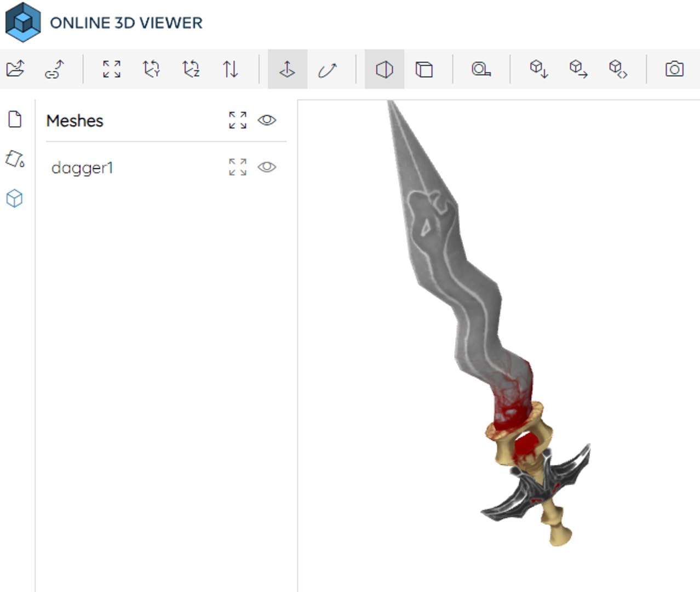Screen dimensions: 700x592
Task: Download the model
Action: 538,69
